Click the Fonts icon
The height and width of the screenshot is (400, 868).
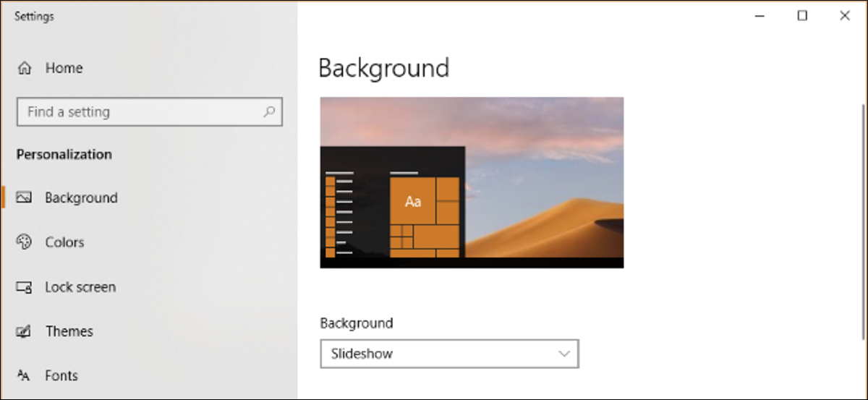point(24,375)
